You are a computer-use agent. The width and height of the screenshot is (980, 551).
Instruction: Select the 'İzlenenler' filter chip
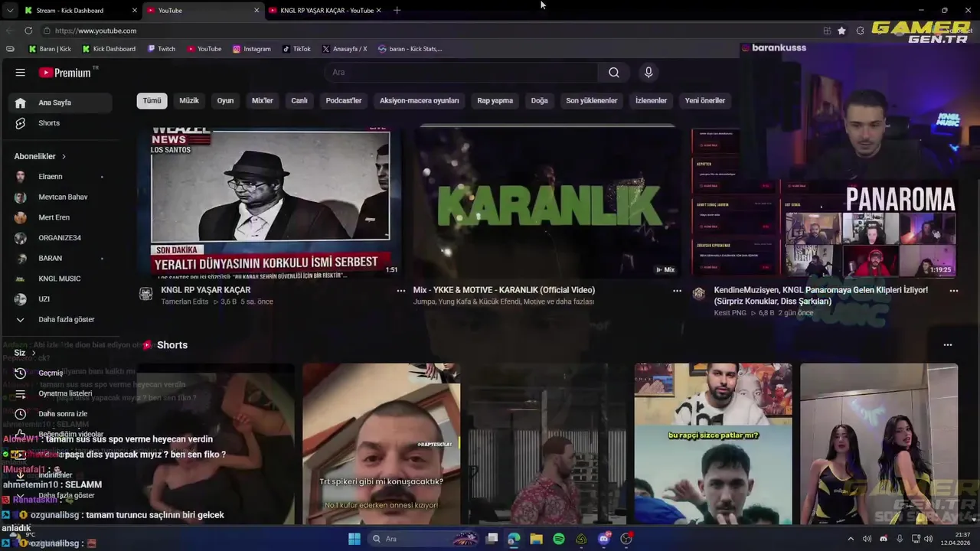(651, 100)
